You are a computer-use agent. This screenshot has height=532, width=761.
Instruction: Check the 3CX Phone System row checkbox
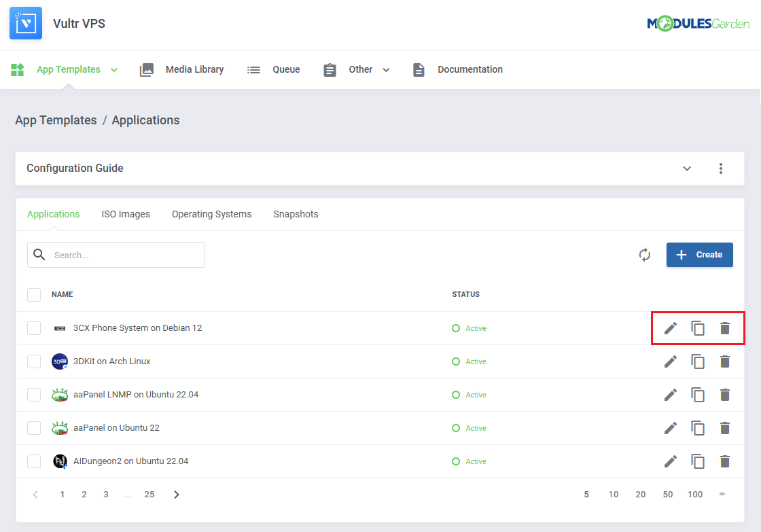click(34, 328)
